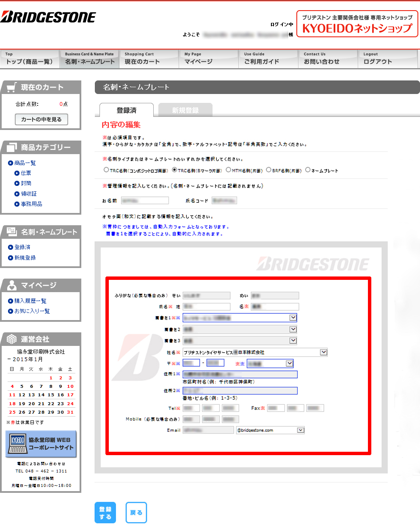Image resolution: width=420 pixels, height=525 pixels.
Task: Click the 名刺・ネームプレート sidebar header icon
Action: click(x=12, y=232)
